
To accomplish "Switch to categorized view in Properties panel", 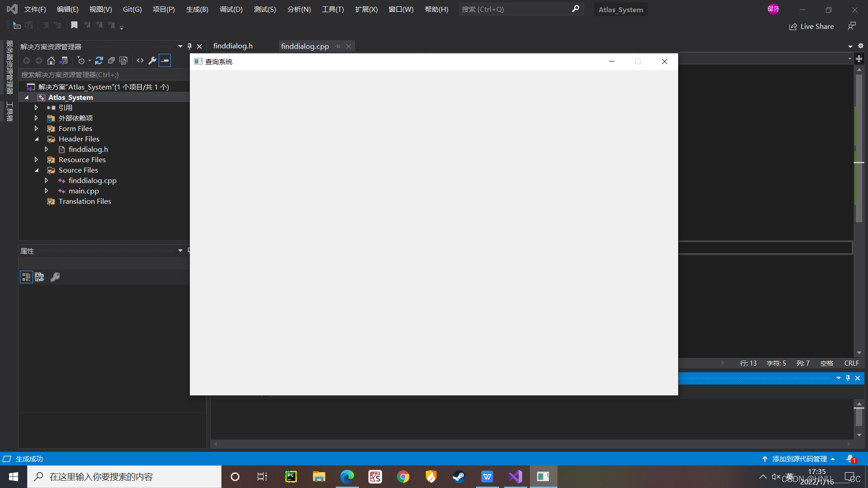I will tap(26, 277).
